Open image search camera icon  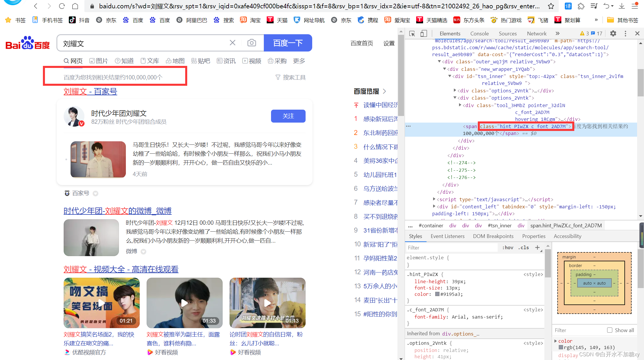[251, 43]
